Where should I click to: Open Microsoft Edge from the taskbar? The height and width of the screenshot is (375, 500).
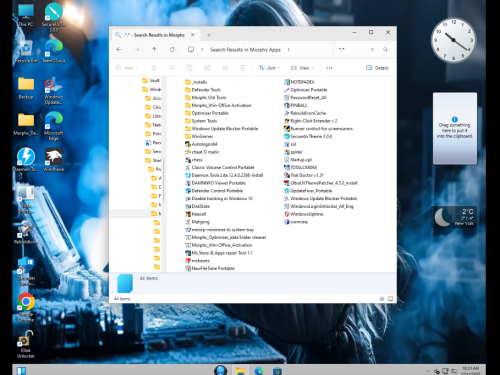coord(259,370)
